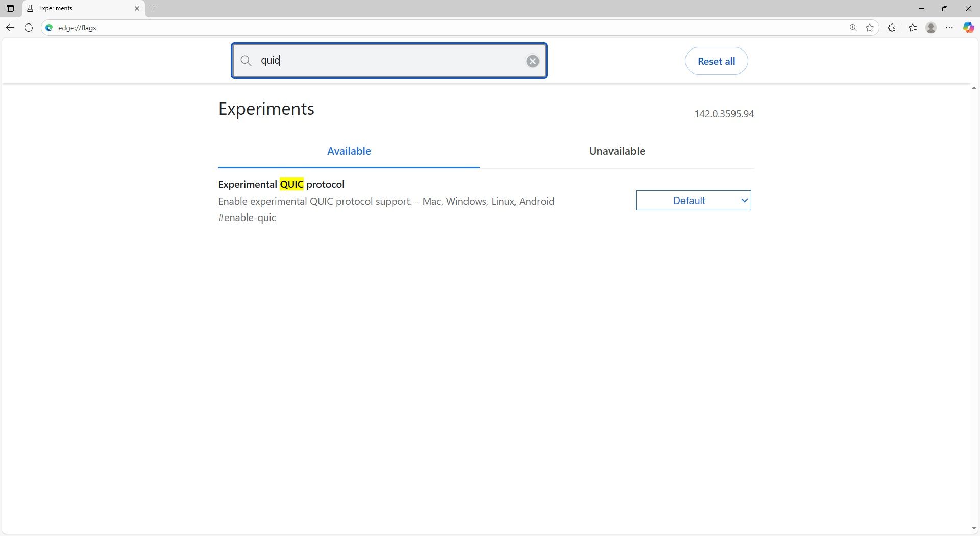
Task: Clear the quic search text
Action: [x=532, y=61]
